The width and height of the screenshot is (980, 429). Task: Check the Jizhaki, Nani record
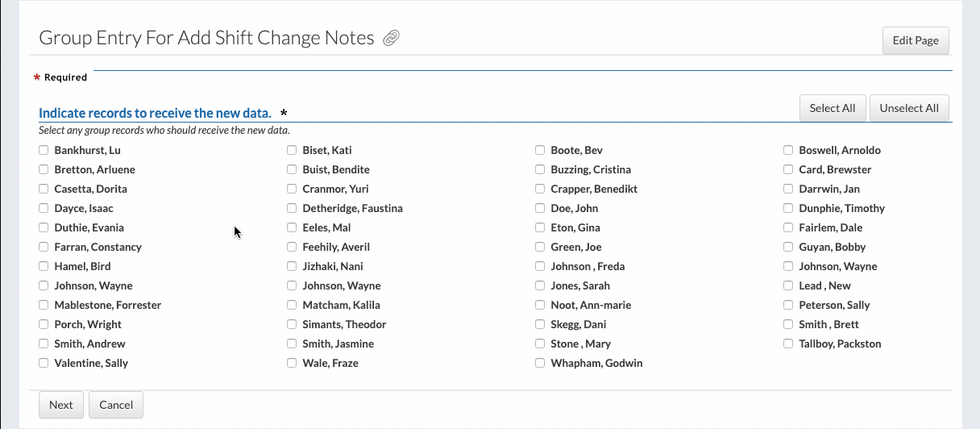[x=292, y=266]
